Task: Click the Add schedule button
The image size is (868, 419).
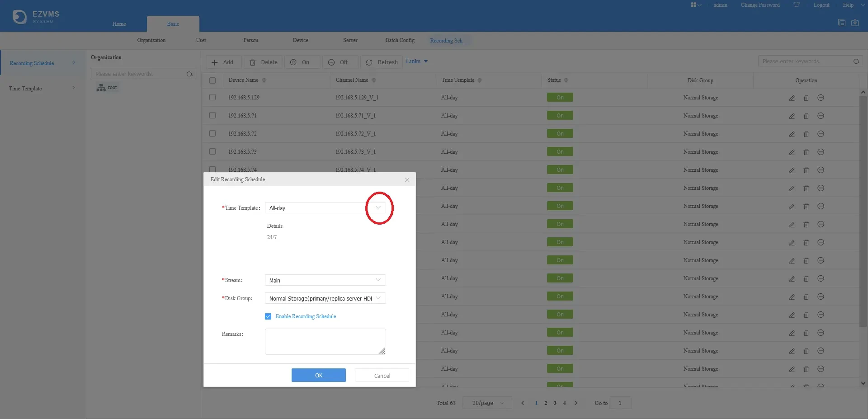Action: (223, 62)
